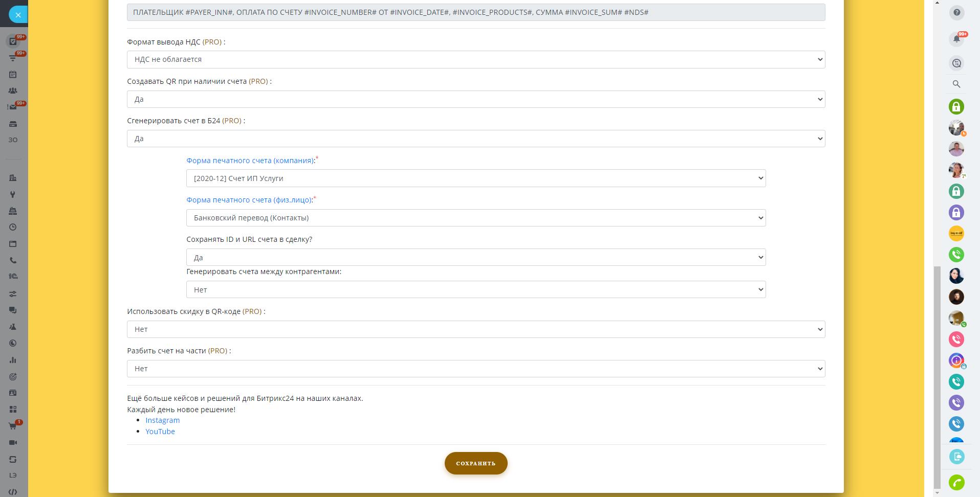Open the chat bubbles icon in left sidebar
The image size is (980, 497).
[x=13, y=310]
